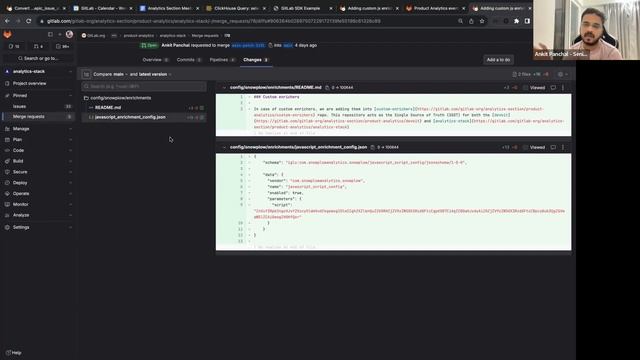Bookmark this page with the star icon
The width and height of the screenshot is (640, 360).
pos(482,21)
